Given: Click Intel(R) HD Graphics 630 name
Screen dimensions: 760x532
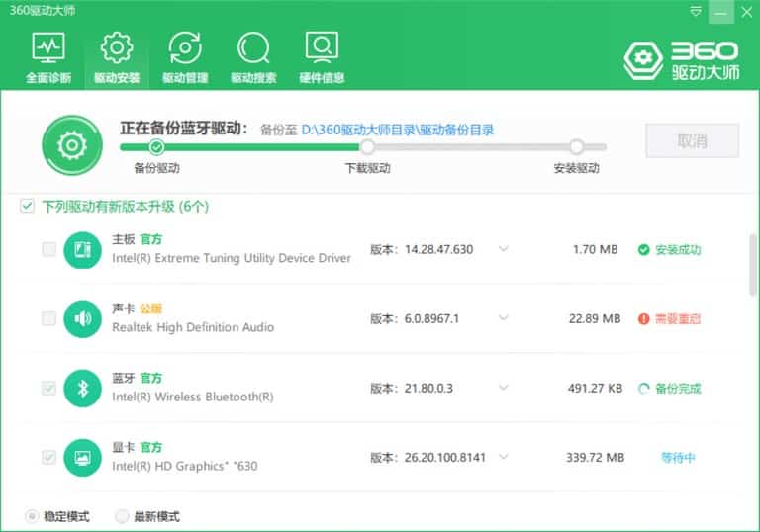Looking at the screenshot, I should tap(185, 466).
